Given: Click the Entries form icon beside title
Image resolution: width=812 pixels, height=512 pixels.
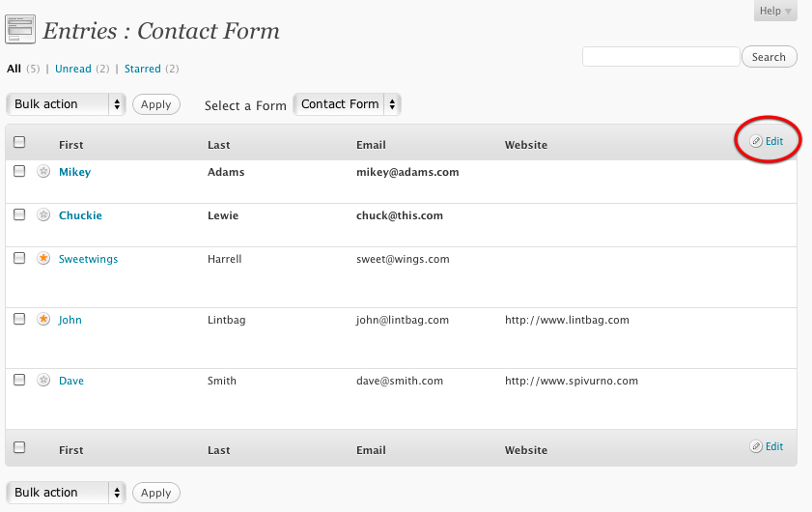Looking at the screenshot, I should pos(20,30).
